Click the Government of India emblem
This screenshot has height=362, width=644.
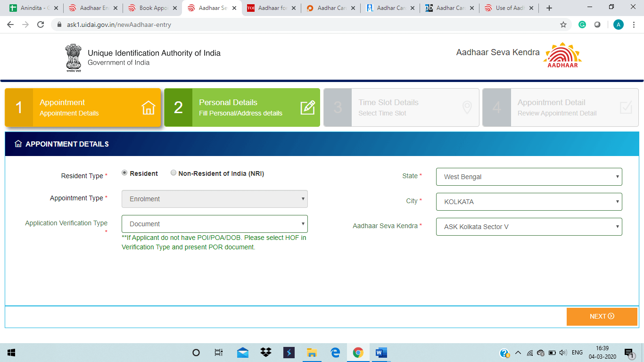(74, 58)
